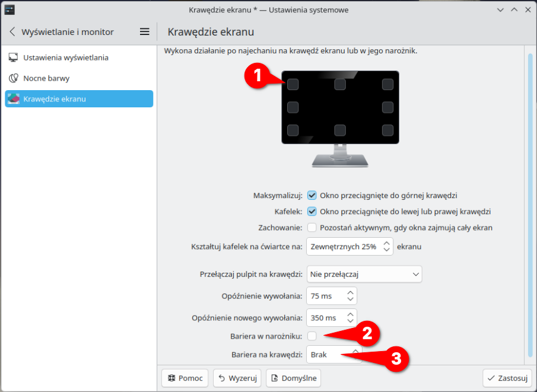Click the top-right corner square on monitor preview
537x392 pixels.
(x=387, y=85)
